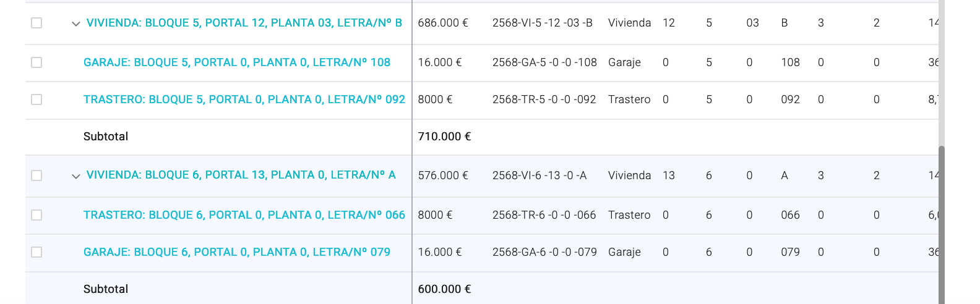Tick checkbox for Vivienda Bloque 6 Portal 13
Image resolution: width=980 pixels, height=304 pixels.
pos(37,175)
